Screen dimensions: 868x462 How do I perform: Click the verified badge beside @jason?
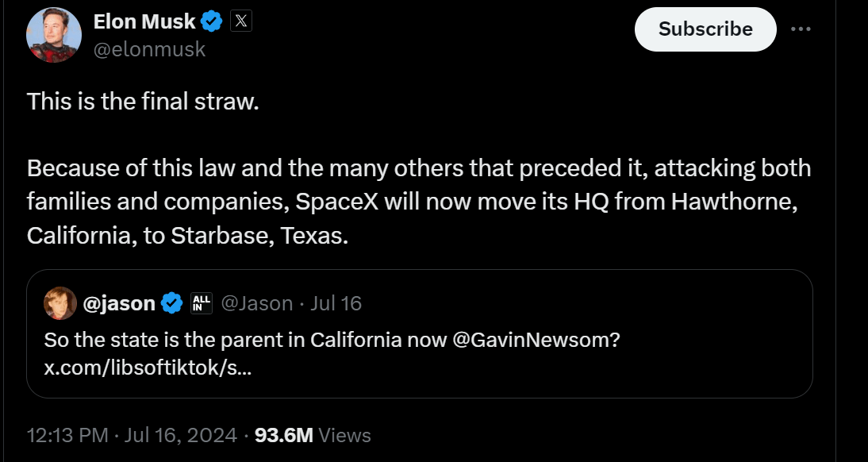[172, 303]
